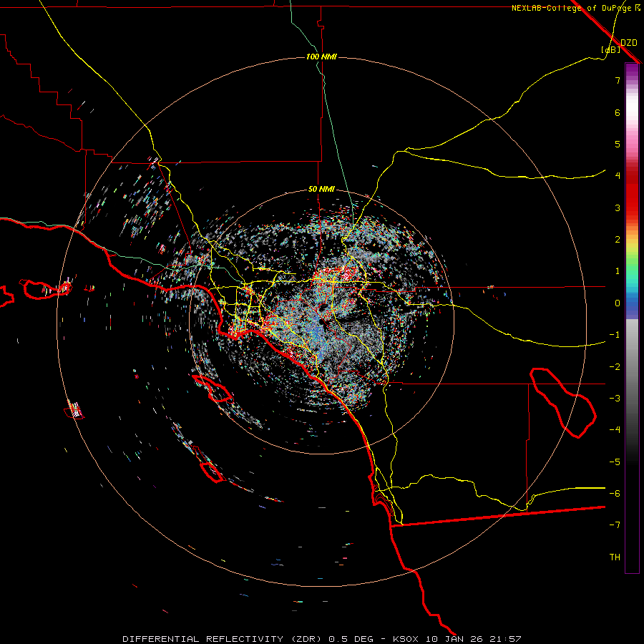The width and height of the screenshot is (644, 644).
Task: Click the -7 value on the color scale
Action: pos(615,525)
